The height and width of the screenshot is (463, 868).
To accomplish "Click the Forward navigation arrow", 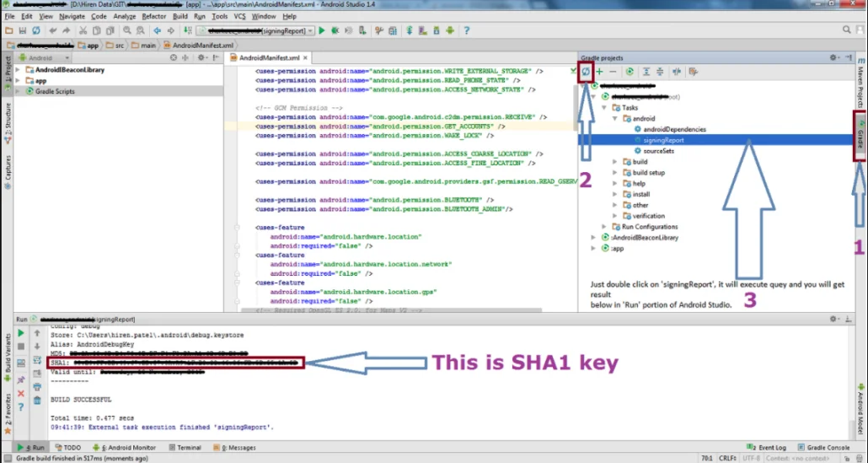I will click(170, 30).
